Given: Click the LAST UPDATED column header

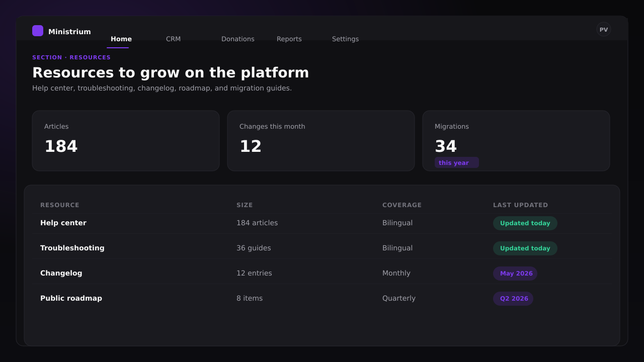Looking at the screenshot, I should (520, 205).
